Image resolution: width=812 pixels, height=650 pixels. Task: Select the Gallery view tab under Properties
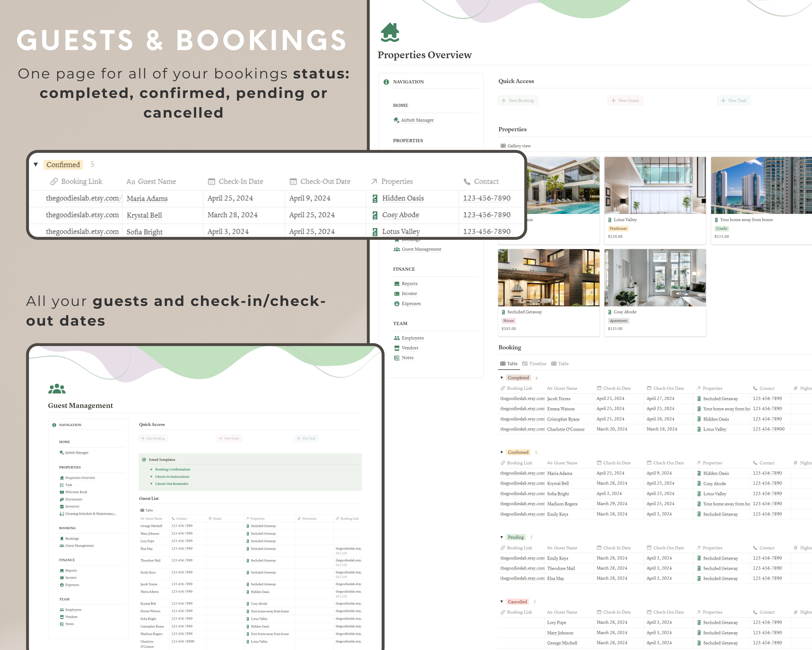click(515, 146)
